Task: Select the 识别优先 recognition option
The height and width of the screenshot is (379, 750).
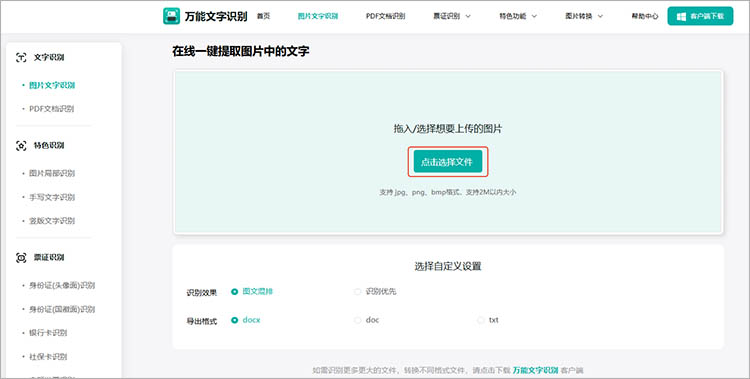Action: (x=375, y=291)
